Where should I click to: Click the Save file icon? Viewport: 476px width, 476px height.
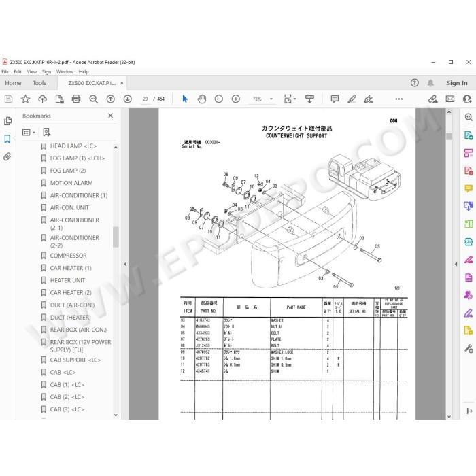[x=8, y=99]
